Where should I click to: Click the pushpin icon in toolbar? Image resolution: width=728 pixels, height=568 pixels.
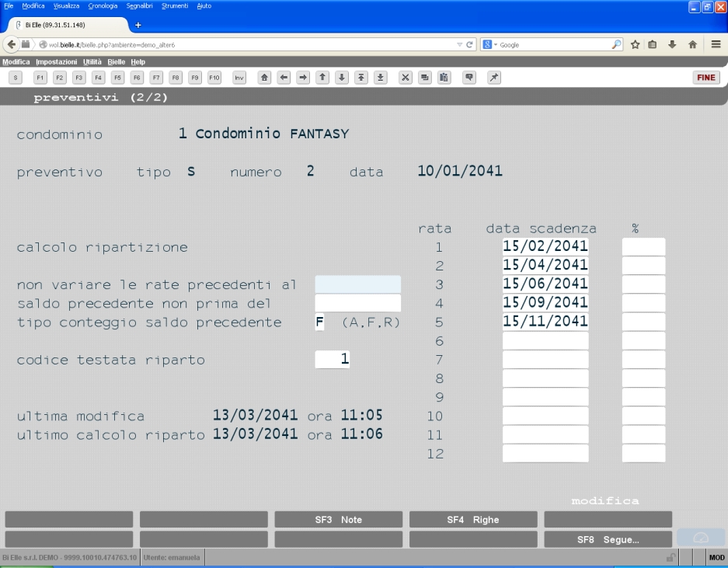(494, 78)
